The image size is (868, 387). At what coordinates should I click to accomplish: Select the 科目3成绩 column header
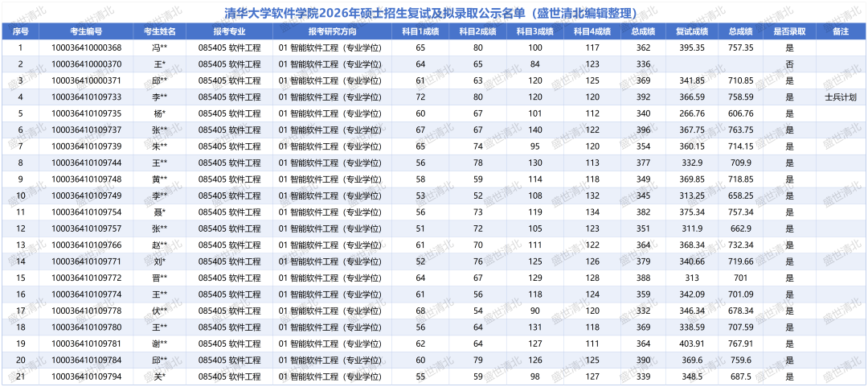pos(535,31)
